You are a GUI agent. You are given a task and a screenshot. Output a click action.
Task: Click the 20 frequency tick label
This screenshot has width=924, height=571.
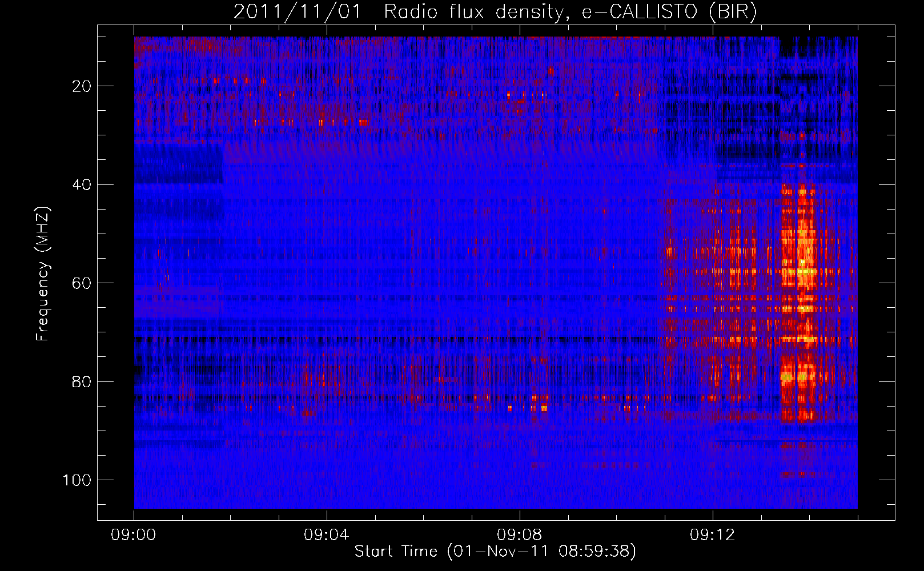(x=82, y=86)
